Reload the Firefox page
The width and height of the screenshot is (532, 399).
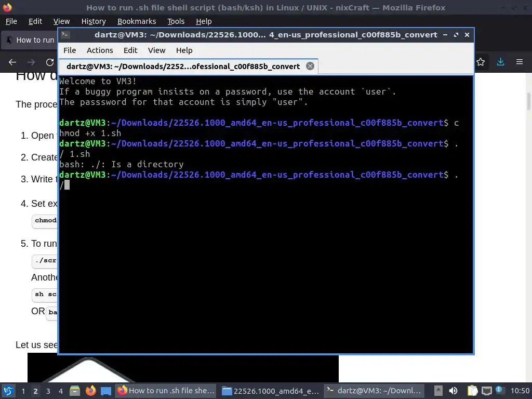click(50, 62)
